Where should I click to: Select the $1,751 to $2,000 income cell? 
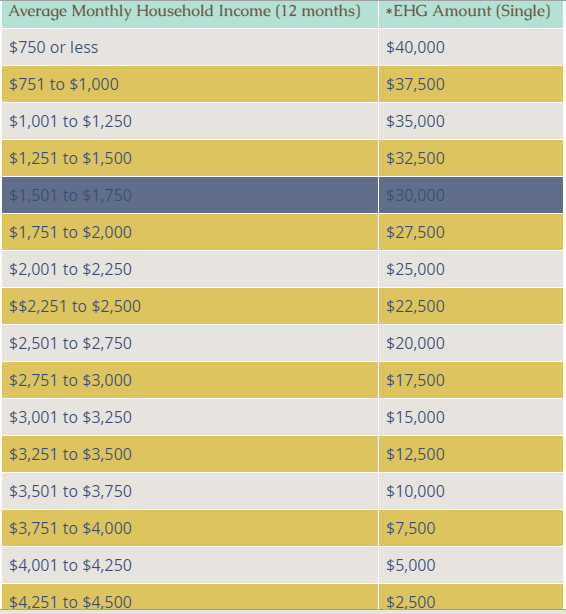coord(190,232)
